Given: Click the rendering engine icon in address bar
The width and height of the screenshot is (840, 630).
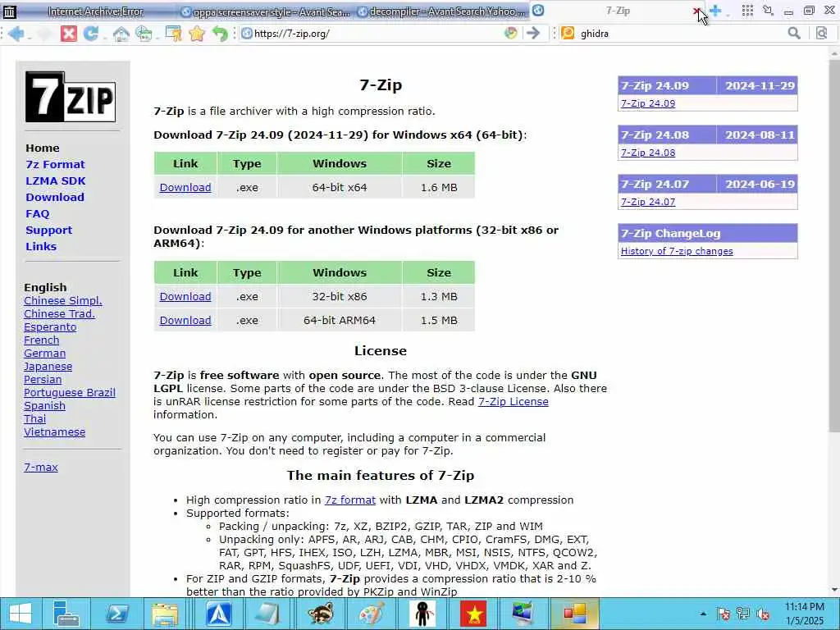Looking at the screenshot, I should [x=511, y=33].
